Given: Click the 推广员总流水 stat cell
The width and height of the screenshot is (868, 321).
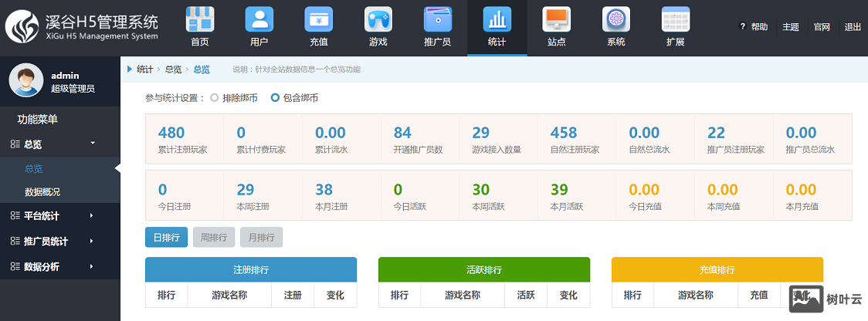Looking at the screenshot, I should (813, 139).
